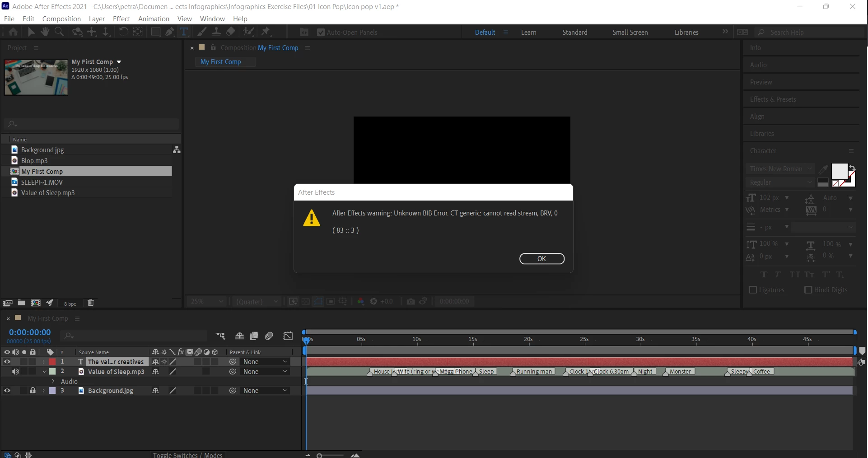Unlock the Background.jpg layer
Screen dimensions: 868x458
click(33, 391)
